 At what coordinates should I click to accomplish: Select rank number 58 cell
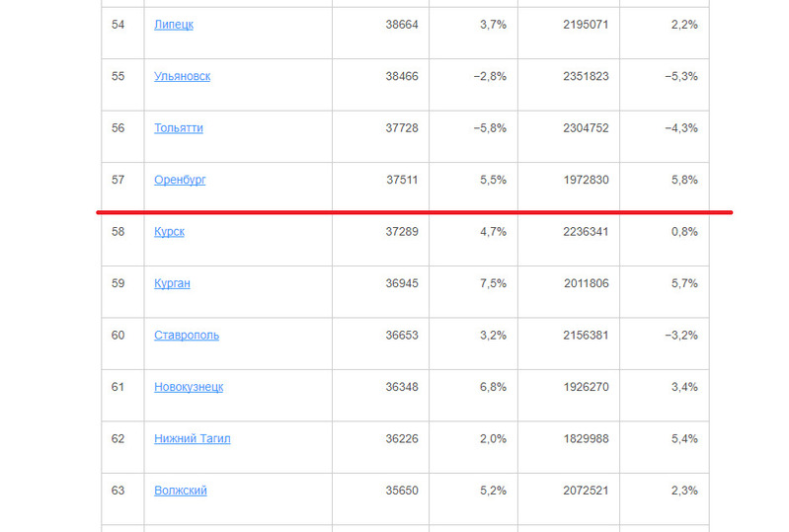[x=118, y=232]
